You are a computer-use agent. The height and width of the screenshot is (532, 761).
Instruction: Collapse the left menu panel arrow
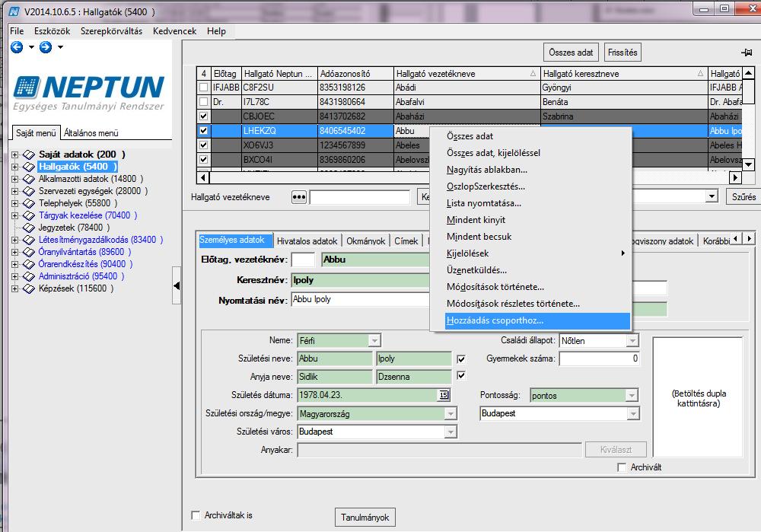click(x=177, y=285)
